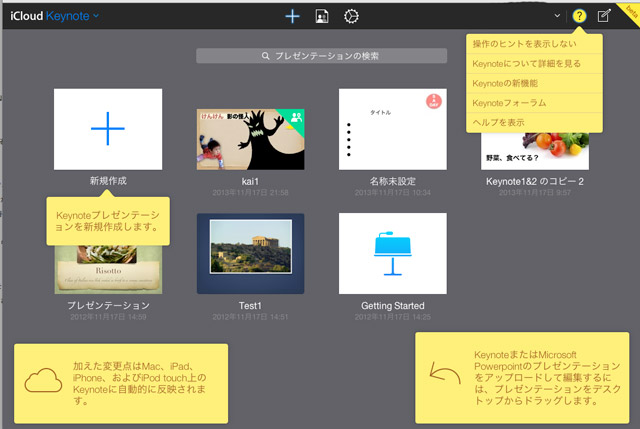Viewport: 640px width, 429px height.
Task: Click the プレゼンテーション title label
Action: (x=108, y=306)
